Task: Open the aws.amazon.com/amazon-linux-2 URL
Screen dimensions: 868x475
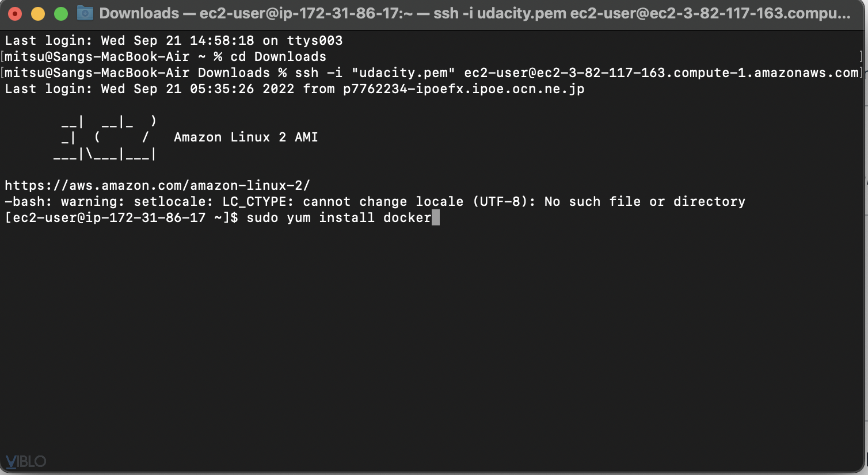Action: click(157, 185)
